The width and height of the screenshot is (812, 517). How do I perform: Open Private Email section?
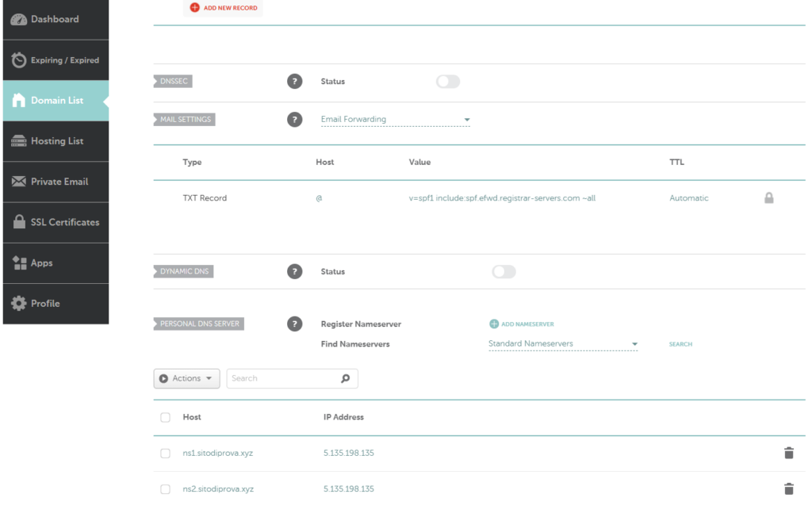pos(56,182)
